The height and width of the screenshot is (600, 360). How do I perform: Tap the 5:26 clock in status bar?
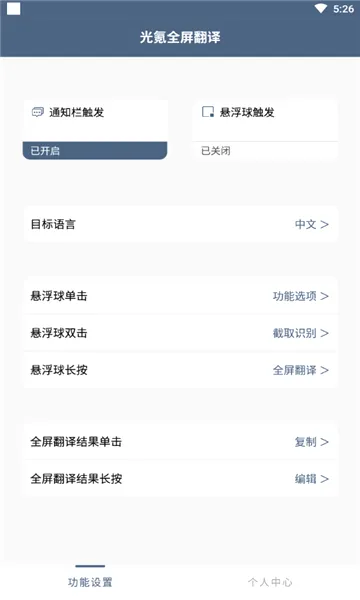coord(343,9)
